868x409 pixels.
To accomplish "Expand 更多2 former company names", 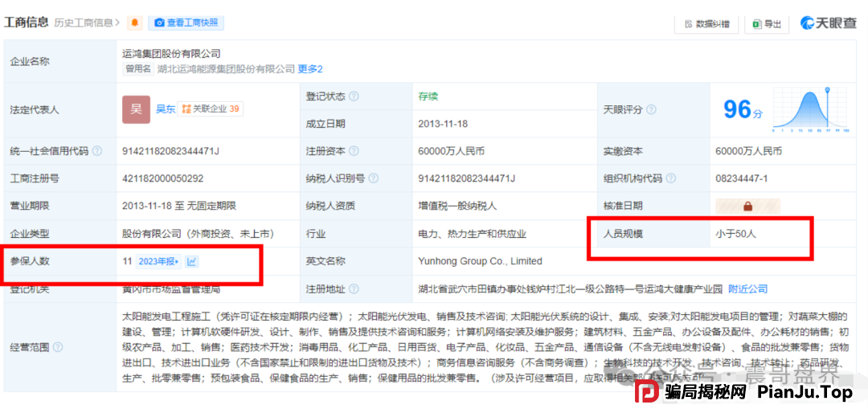I will [x=310, y=69].
